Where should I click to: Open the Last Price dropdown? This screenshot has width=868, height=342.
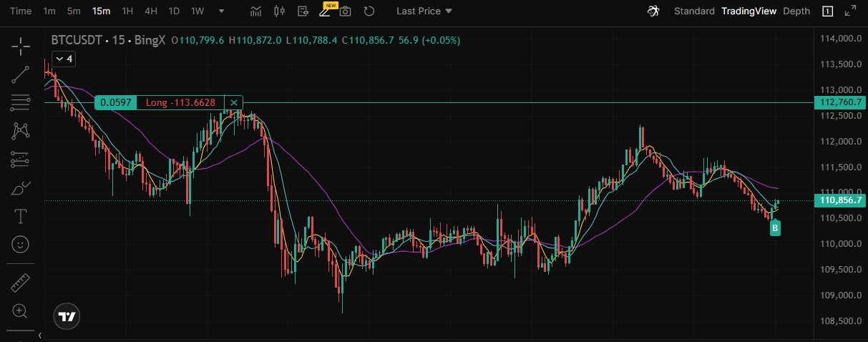pyautogui.click(x=424, y=11)
